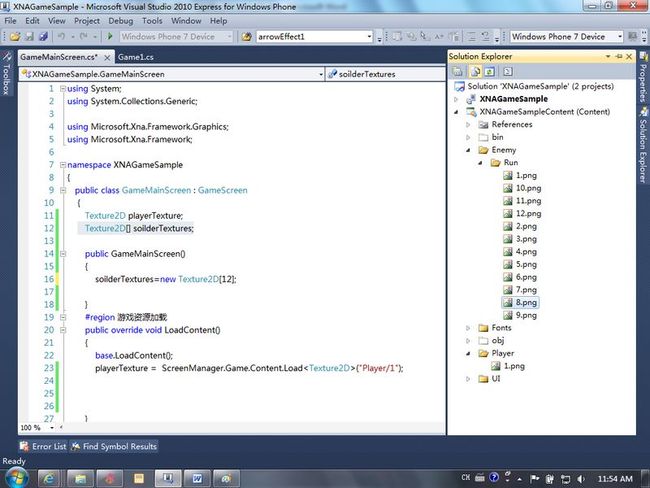Open the XNAGameSample.GameMainScreen class dropdown
Screen dimensions: 650x488
[321, 74]
